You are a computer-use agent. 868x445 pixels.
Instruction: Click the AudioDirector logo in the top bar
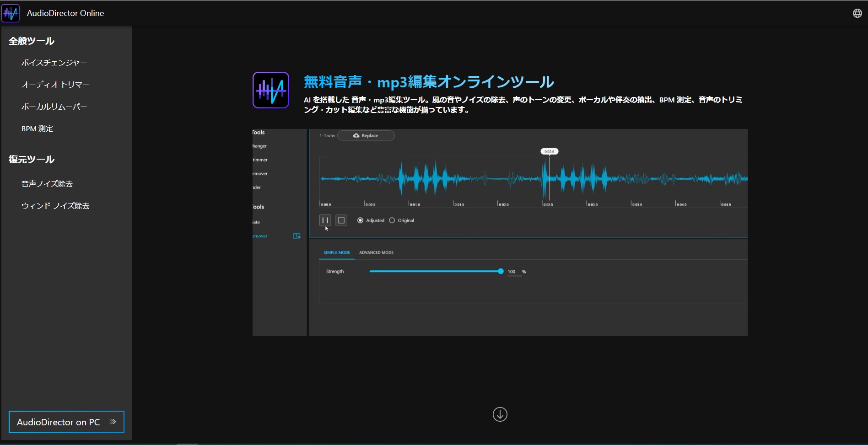pos(11,13)
